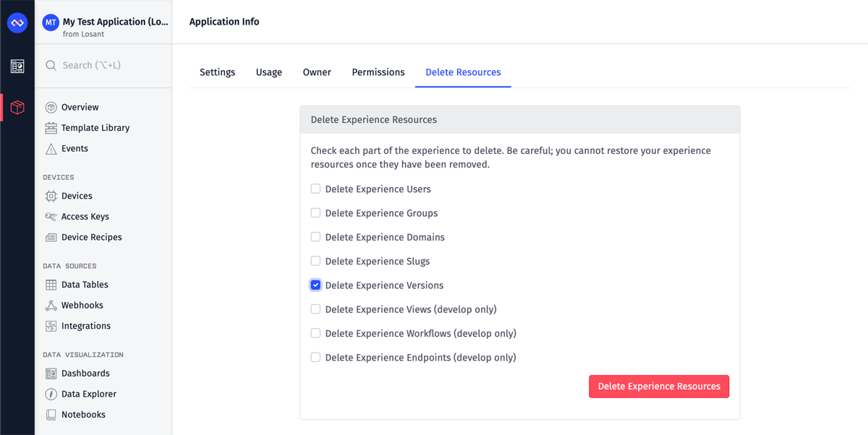The image size is (868, 435).
Task: Click the Dashboards sidebar icon
Action: 51,374
